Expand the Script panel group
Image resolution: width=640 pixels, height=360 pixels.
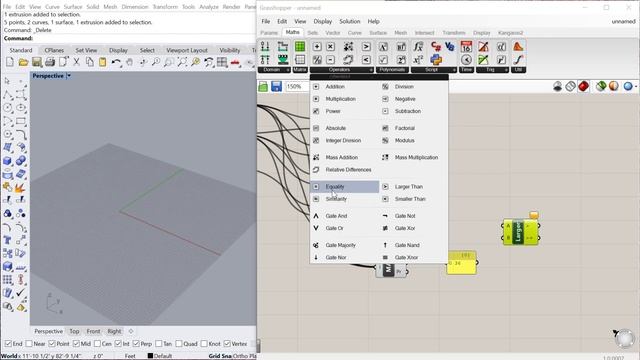pyautogui.click(x=433, y=70)
